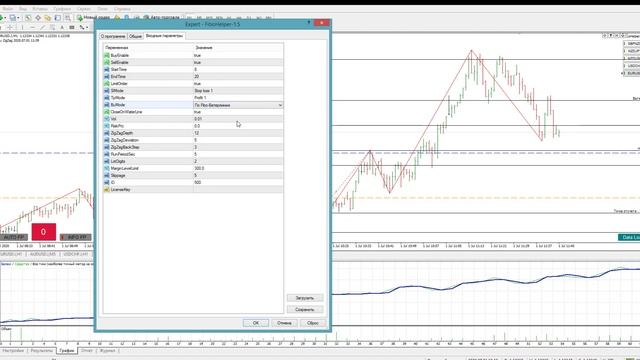This screenshot has width=640, height=360.
Task: Click the 'Значение' column header
Action: click(204, 48)
